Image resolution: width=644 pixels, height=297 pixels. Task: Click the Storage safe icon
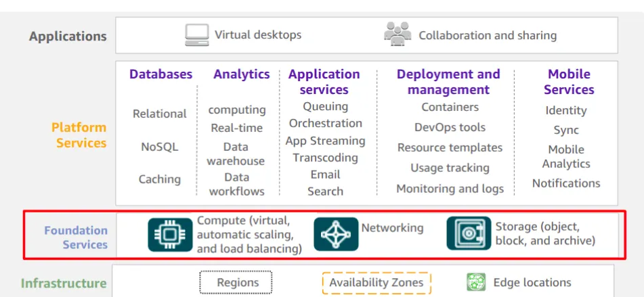469,233
